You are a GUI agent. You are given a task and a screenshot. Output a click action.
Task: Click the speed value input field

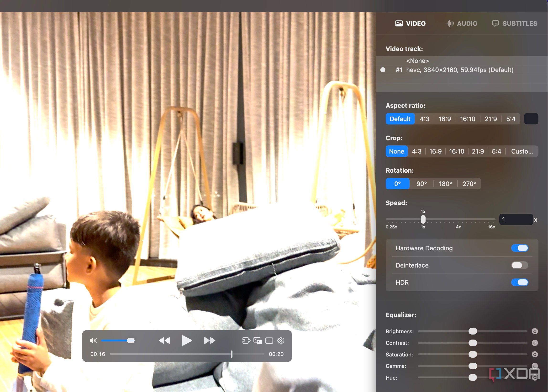coord(516,219)
